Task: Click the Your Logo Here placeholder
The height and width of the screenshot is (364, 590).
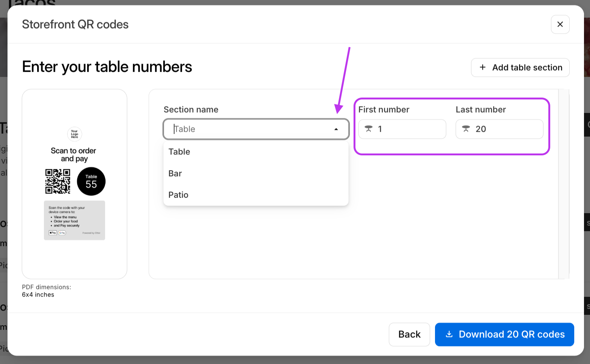Action: 75,134
